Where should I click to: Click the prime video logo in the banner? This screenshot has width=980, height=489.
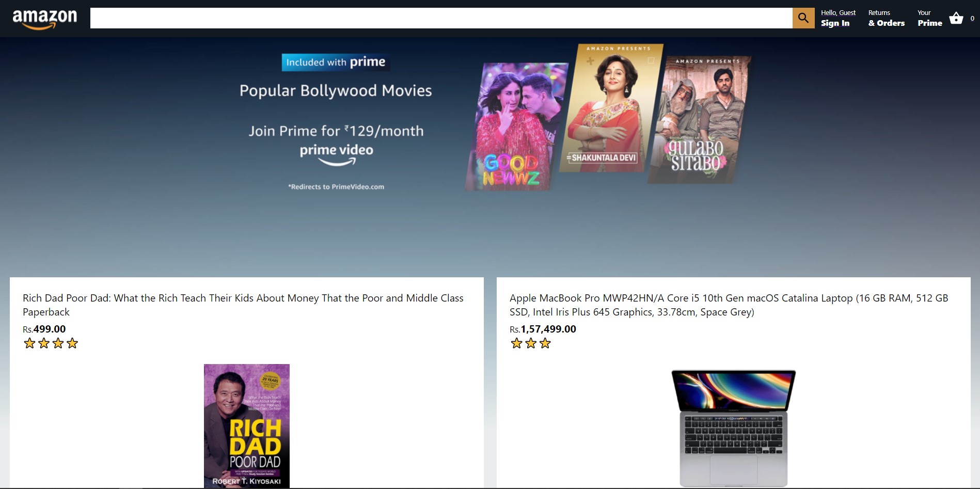337,154
